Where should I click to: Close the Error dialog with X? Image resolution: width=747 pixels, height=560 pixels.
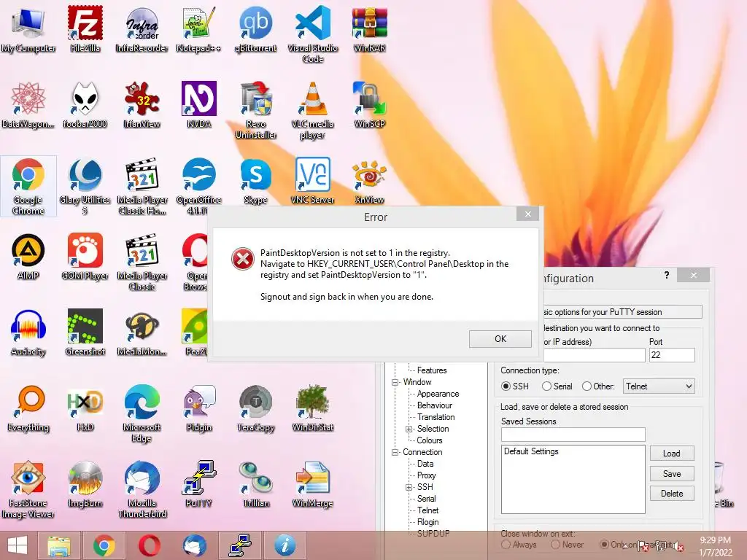[528, 214]
